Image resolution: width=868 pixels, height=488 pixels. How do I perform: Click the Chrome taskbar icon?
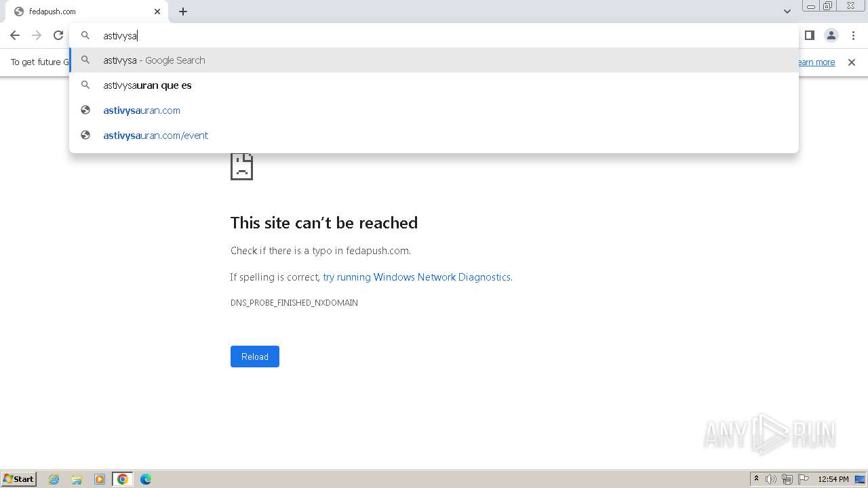pos(123,479)
